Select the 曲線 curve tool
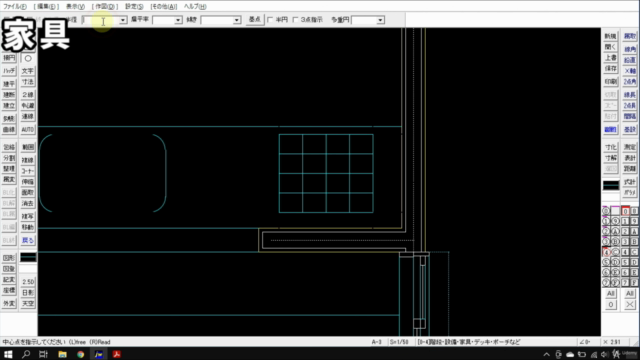Screen dimensions: 640x360 [9, 130]
